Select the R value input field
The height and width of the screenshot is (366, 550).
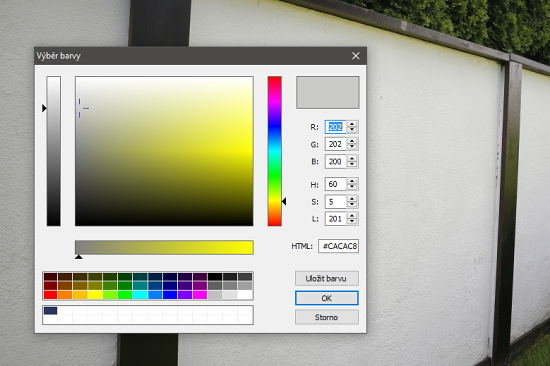(336, 127)
